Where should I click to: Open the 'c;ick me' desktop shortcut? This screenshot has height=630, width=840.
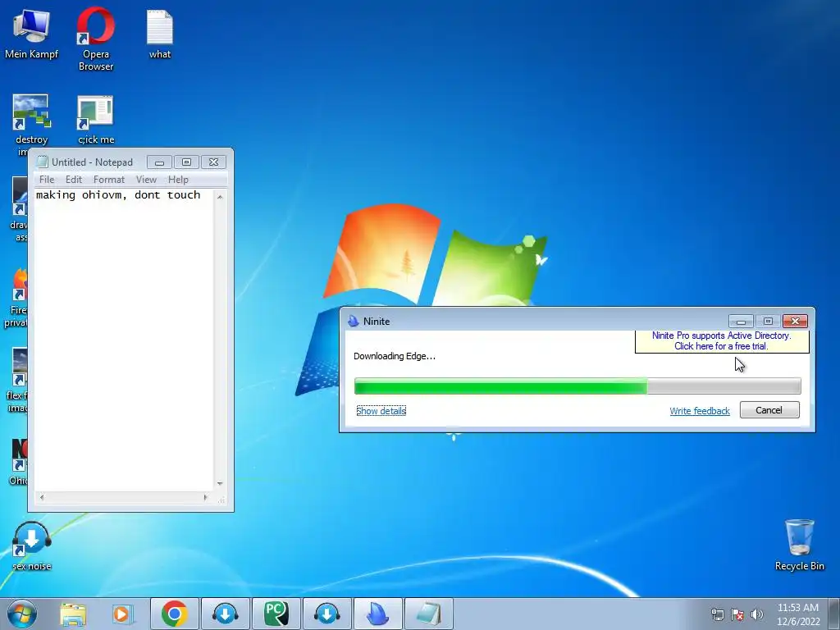click(x=95, y=119)
